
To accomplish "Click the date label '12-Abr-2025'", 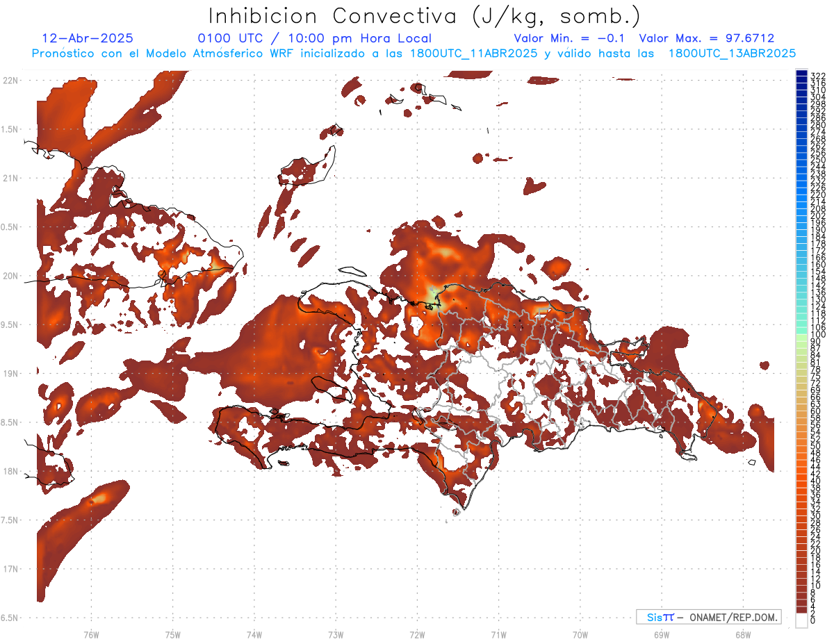I will tap(88, 38).
